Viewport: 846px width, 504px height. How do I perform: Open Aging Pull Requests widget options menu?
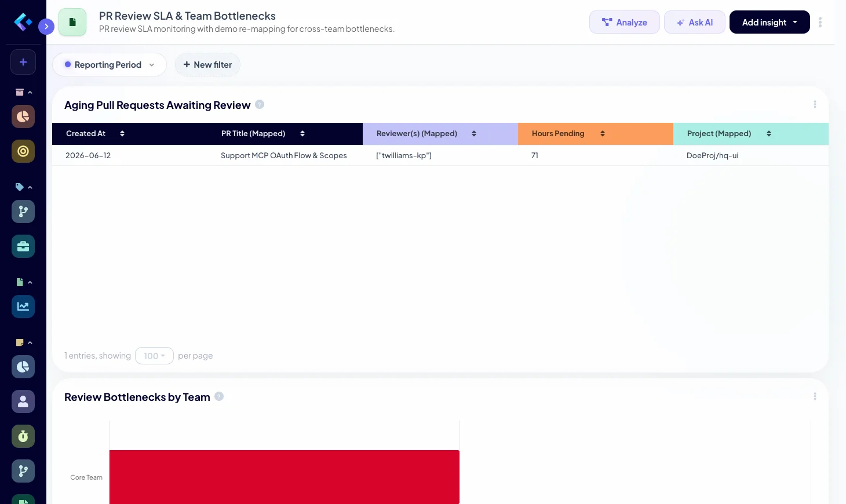[815, 104]
